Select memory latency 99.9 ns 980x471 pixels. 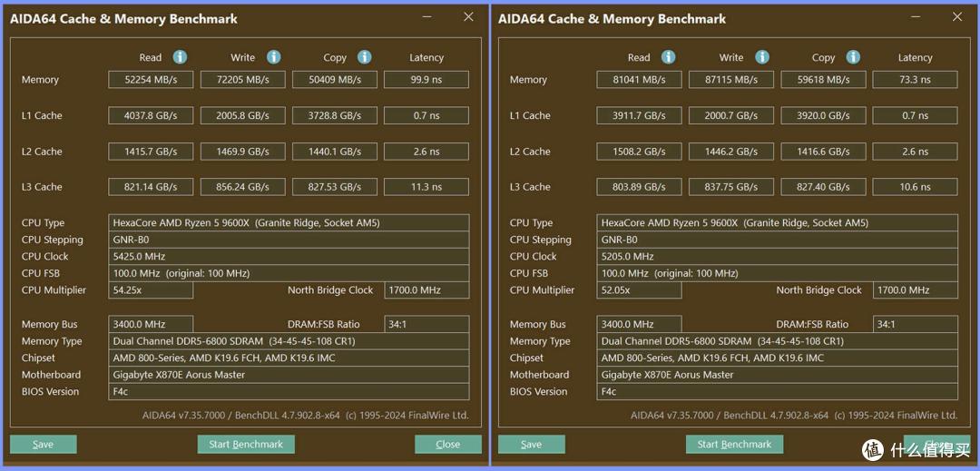click(426, 79)
